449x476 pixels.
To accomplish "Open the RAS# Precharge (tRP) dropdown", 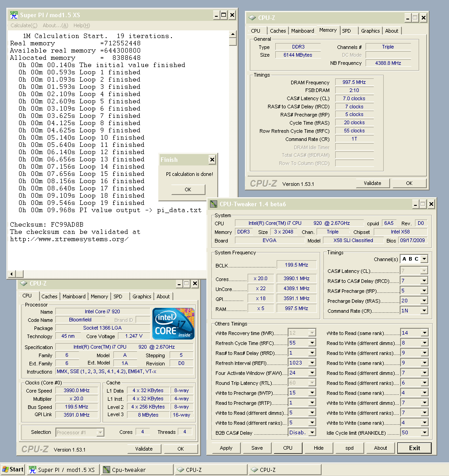I will [424, 291].
